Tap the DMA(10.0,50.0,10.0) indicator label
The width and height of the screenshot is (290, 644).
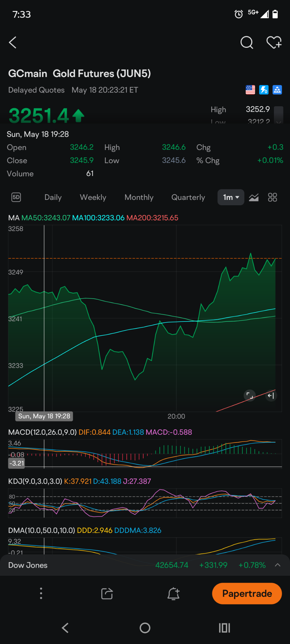42,530
